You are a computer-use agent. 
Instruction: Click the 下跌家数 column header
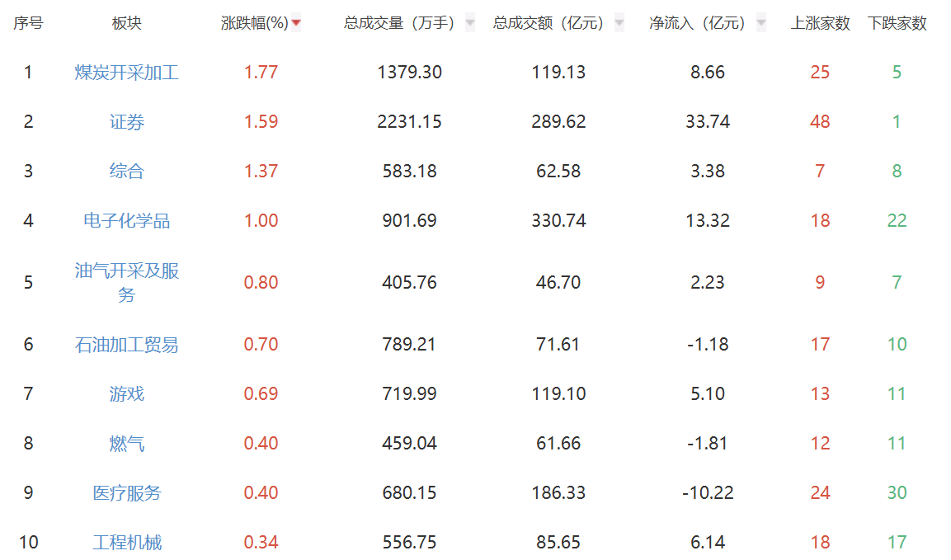pyautogui.click(x=898, y=22)
